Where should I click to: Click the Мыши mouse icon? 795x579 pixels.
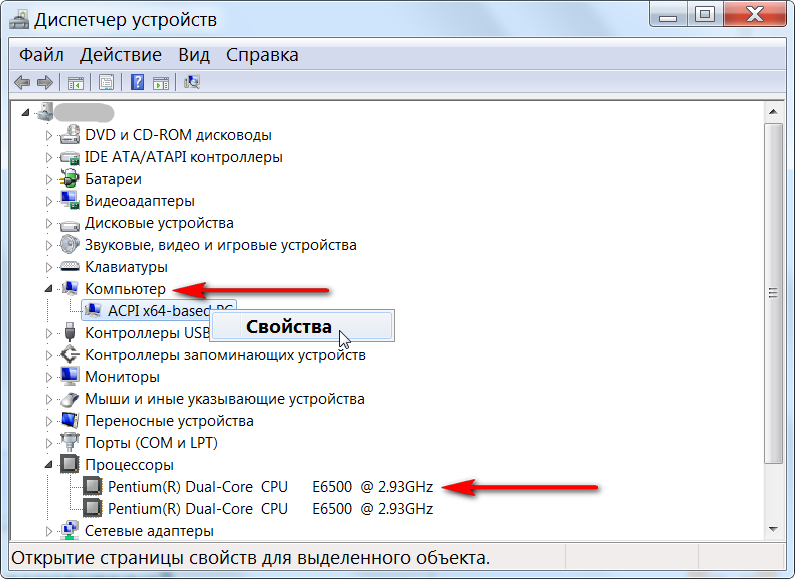click(x=69, y=400)
